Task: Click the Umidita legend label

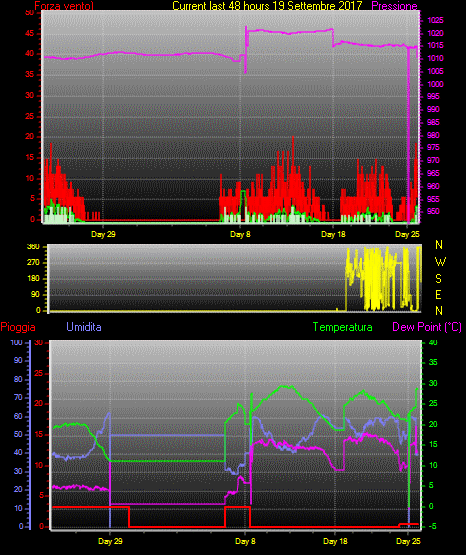Action: (84, 327)
